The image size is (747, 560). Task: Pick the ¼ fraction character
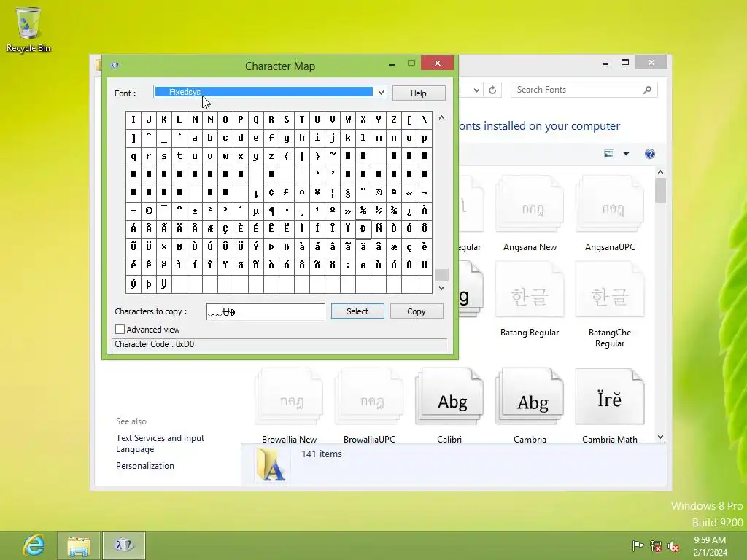coord(363,211)
